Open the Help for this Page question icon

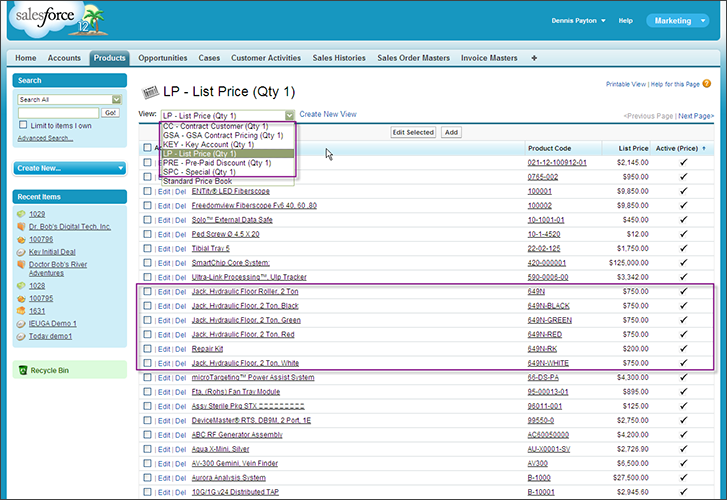point(707,83)
